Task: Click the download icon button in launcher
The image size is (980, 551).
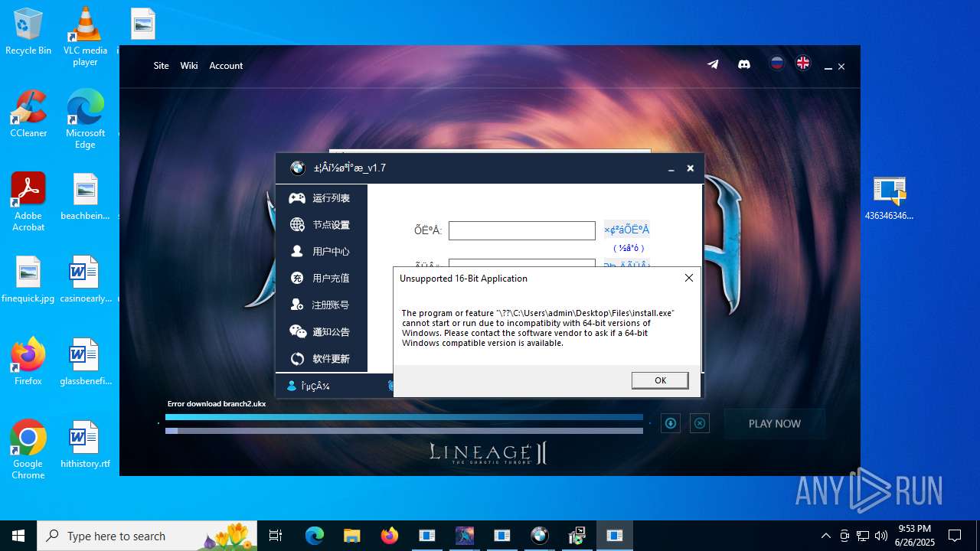Action: 671,423
